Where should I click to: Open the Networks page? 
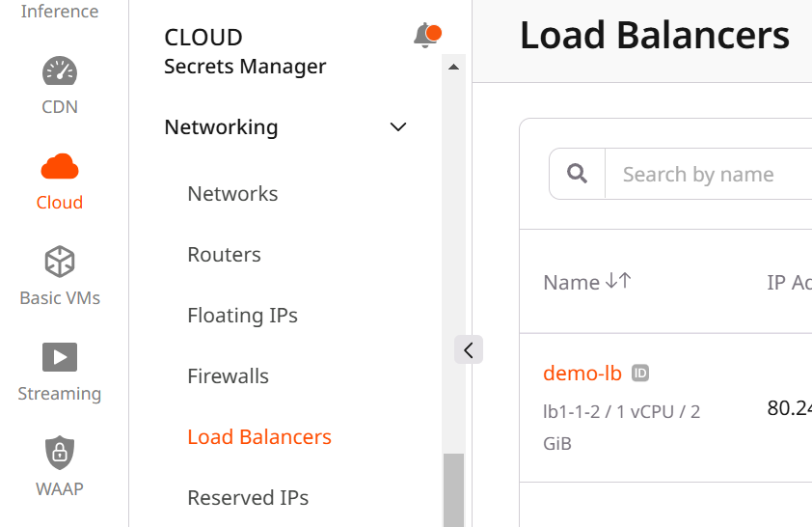pos(232,194)
